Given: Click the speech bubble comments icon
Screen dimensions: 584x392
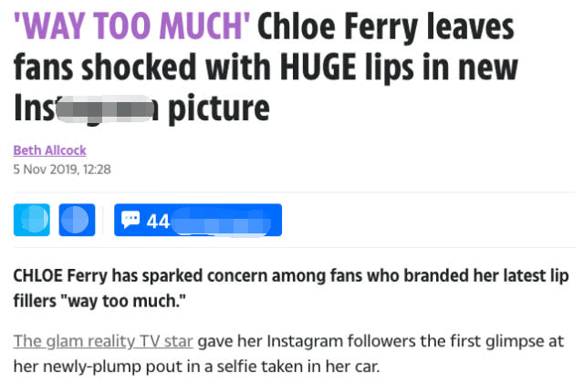Looking at the screenshot, I should 130,220.
